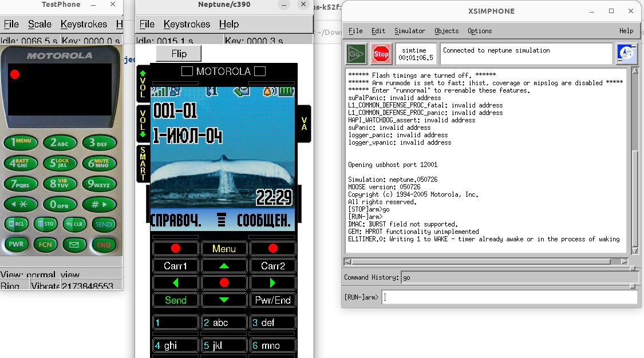644x358 pixels.
Task: Open the Keystrokes menu in Neptune window
Action: (187, 24)
